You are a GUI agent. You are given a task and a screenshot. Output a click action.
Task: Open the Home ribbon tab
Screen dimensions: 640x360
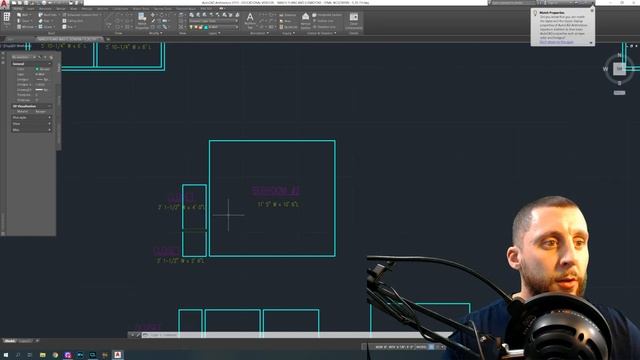coord(18,9)
